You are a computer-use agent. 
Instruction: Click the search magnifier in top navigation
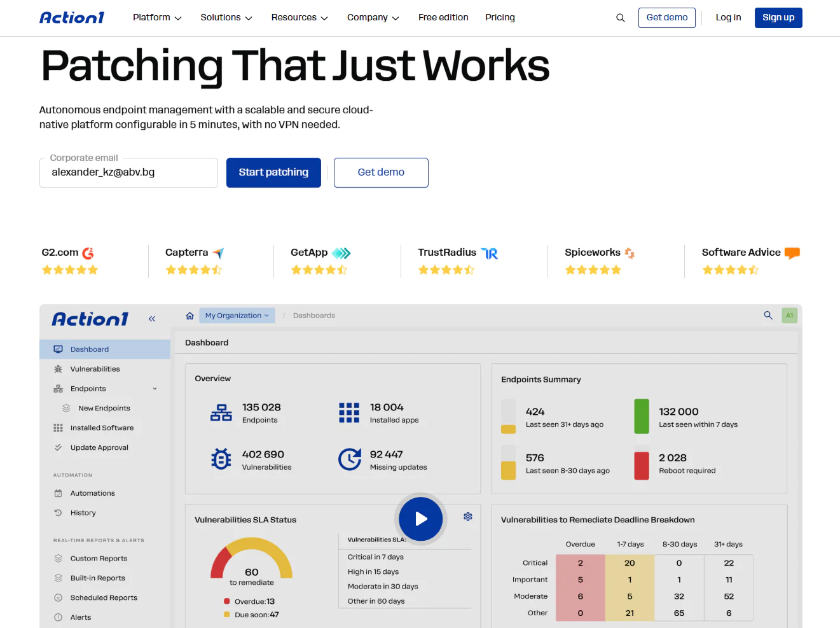[x=621, y=18]
